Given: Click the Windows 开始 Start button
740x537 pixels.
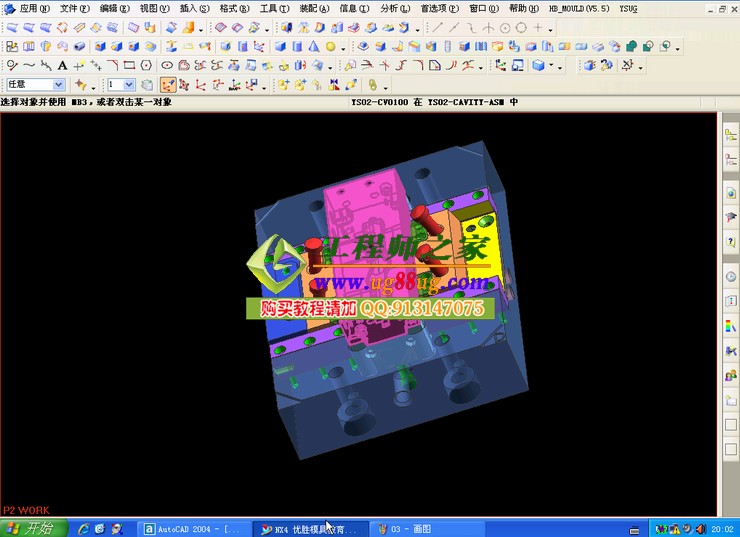Looking at the screenshot, I should [33, 529].
